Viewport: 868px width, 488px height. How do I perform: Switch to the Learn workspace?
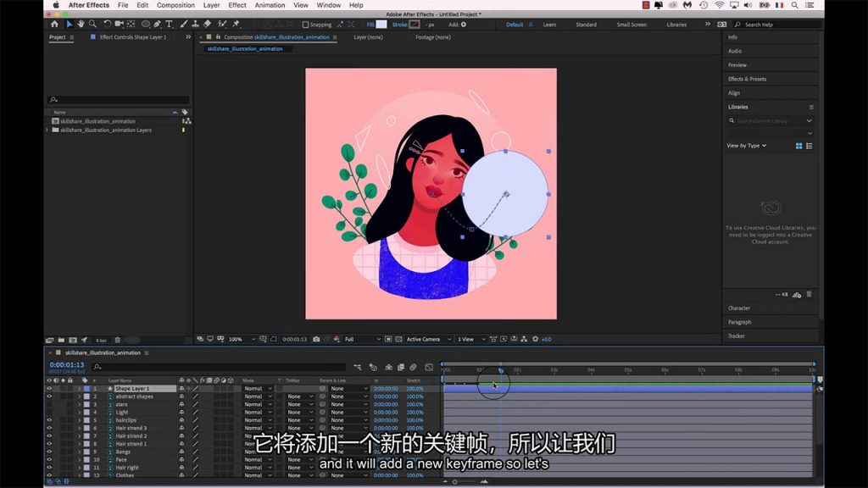[x=549, y=25]
